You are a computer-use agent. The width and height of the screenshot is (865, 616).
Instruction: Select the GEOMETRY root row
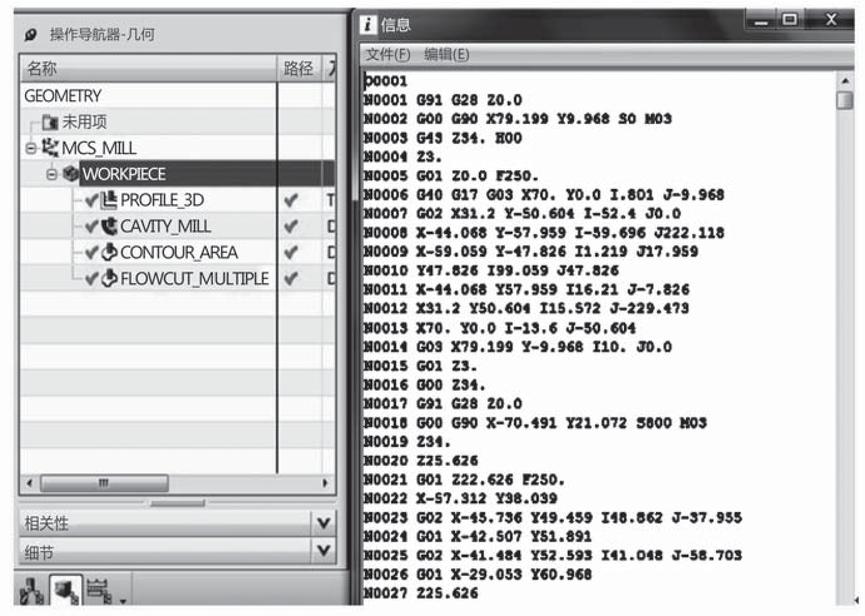click(63, 96)
